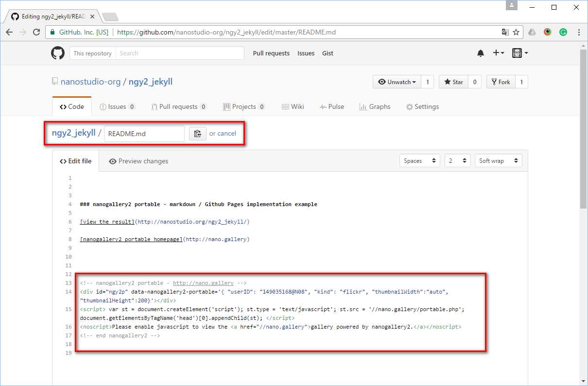The image size is (588, 386).
Task: Click the watchers count 1
Action: click(x=428, y=82)
